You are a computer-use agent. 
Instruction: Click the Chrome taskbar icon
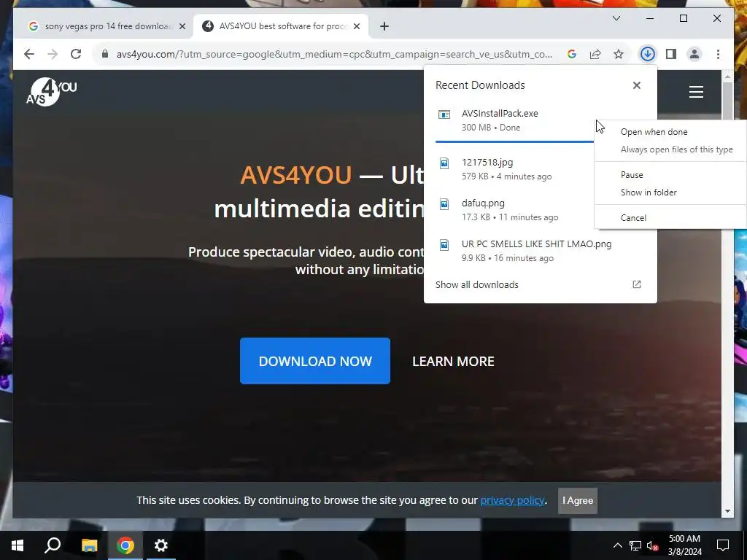[x=125, y=545]
